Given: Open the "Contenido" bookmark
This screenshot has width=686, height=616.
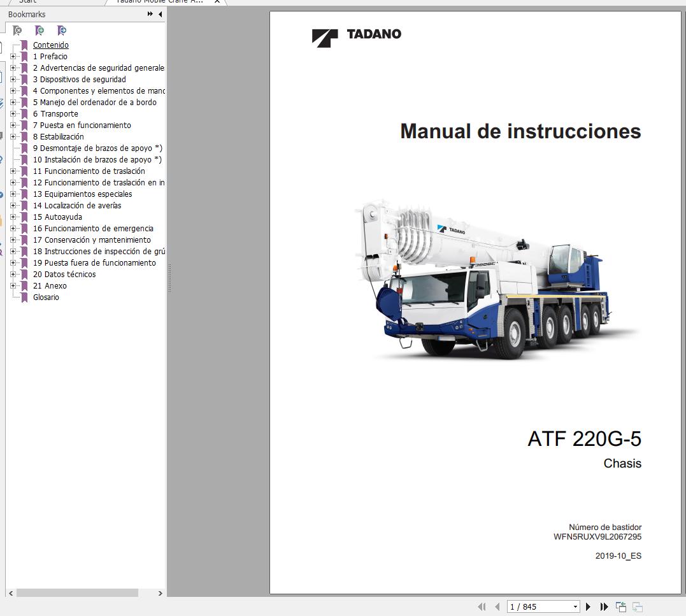Looking at the screenshot, I should click(x=51, y=45).
